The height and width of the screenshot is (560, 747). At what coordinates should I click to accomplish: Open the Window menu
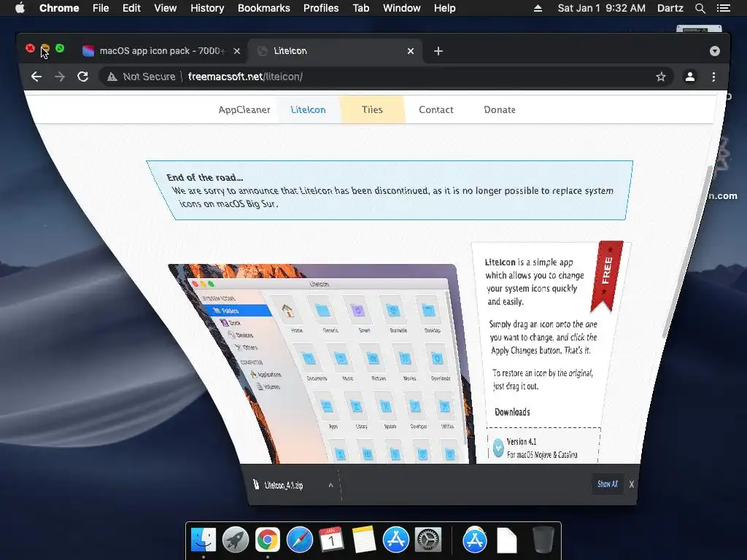coord(402,8)
